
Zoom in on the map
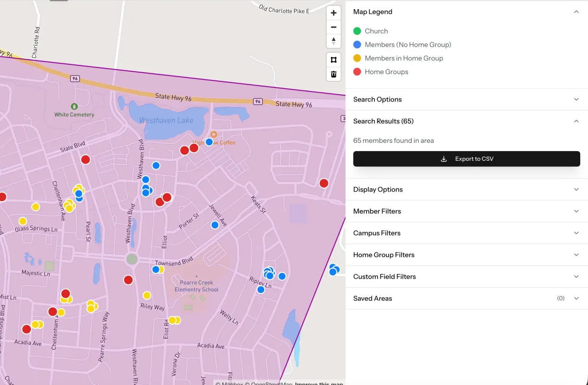pyautogui.click(x=334, y=13)
